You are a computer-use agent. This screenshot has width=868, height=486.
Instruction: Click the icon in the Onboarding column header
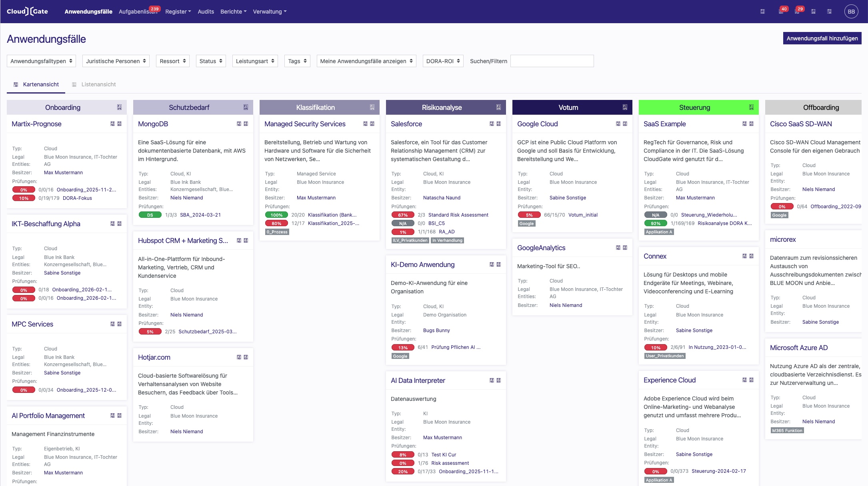point(119,107)
